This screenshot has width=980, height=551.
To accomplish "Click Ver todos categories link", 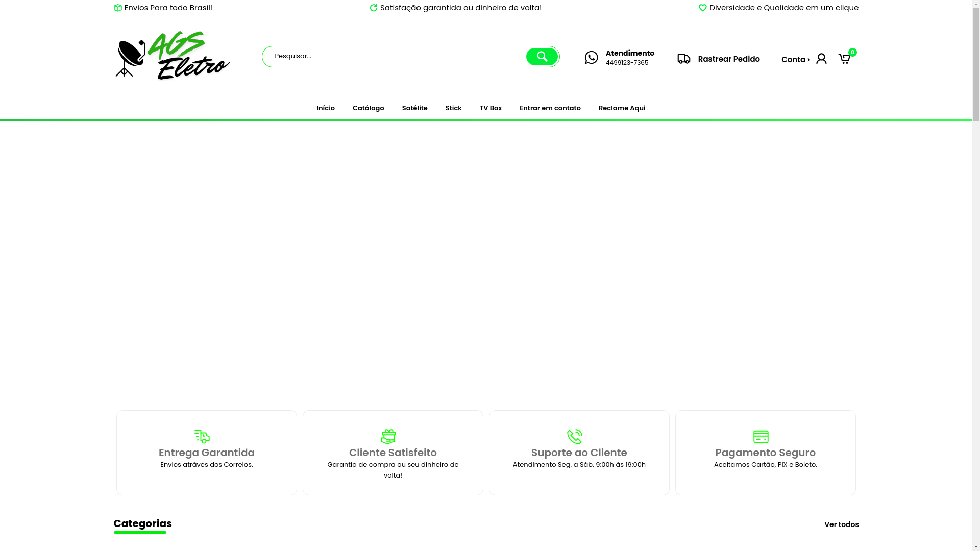I will click(x=841, y=525).
